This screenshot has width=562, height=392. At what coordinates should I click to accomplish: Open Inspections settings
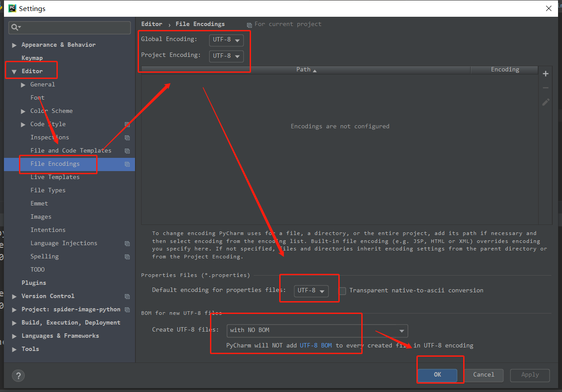pyautogui.click(x=50, y=137)
